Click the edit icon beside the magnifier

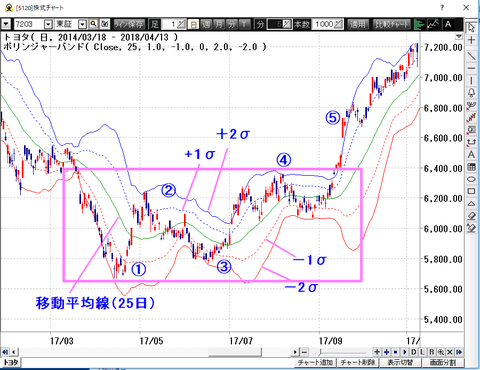click(x=105, y=24)
